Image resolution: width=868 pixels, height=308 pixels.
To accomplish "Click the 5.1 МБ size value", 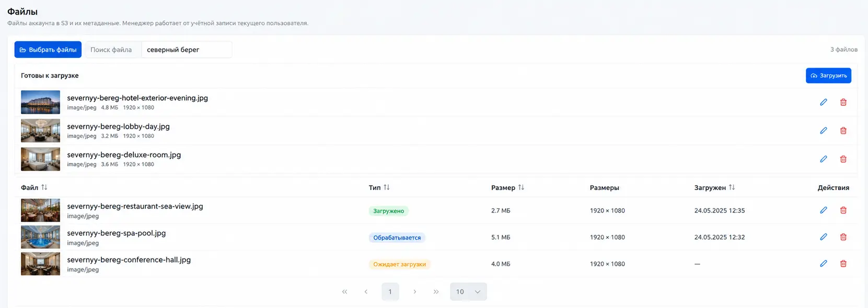I will 501,237.
